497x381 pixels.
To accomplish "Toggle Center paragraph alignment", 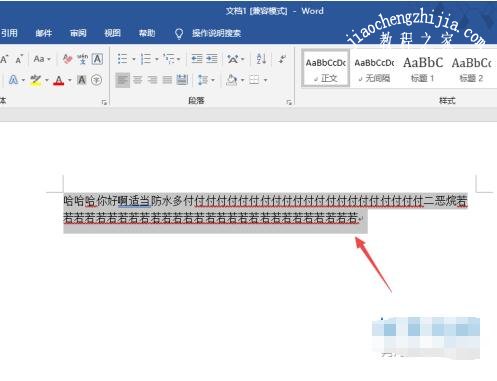I will tap(137, 80).
